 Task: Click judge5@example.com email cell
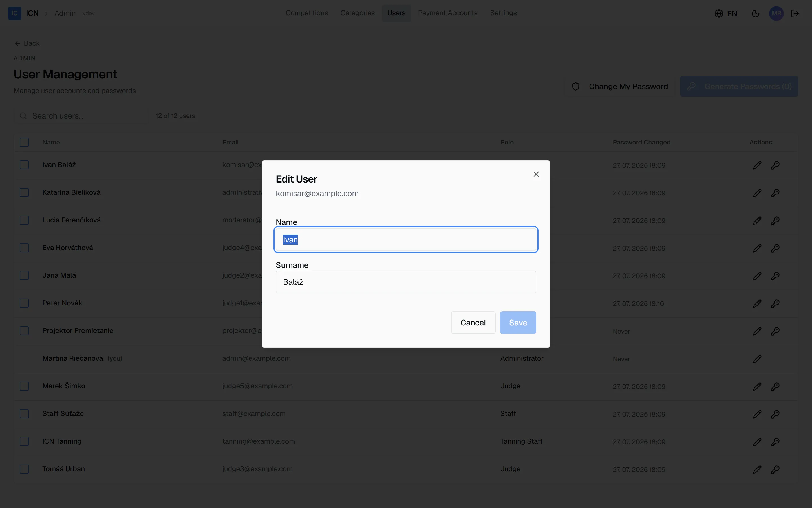(x=257, y=386)
